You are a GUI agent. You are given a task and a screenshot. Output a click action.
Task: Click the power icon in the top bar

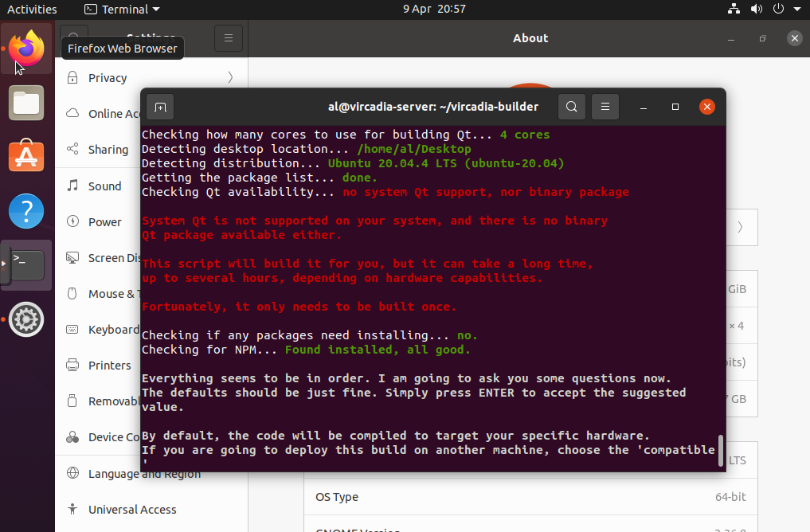(778, 9)
